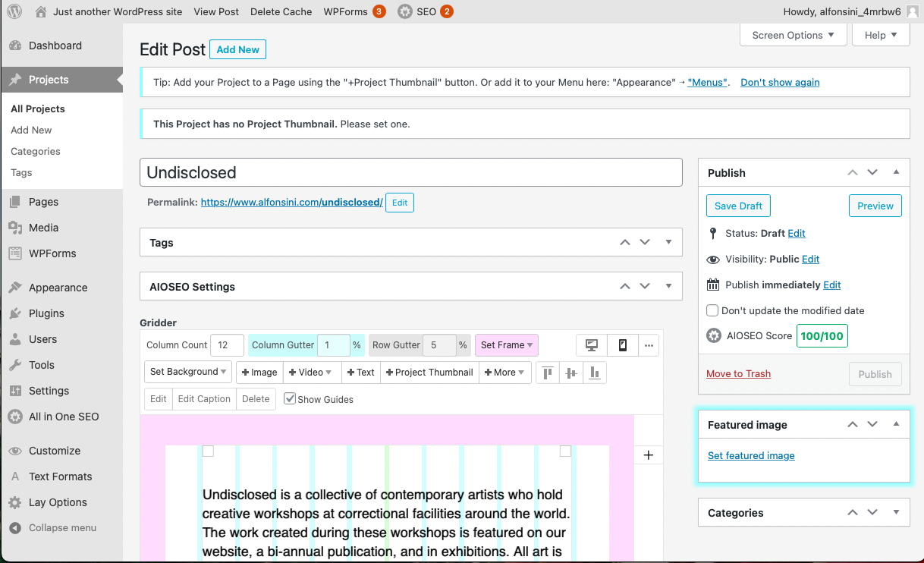
Task: Select the align-top vertical alignment icon
Action: (x=548, y=372)
